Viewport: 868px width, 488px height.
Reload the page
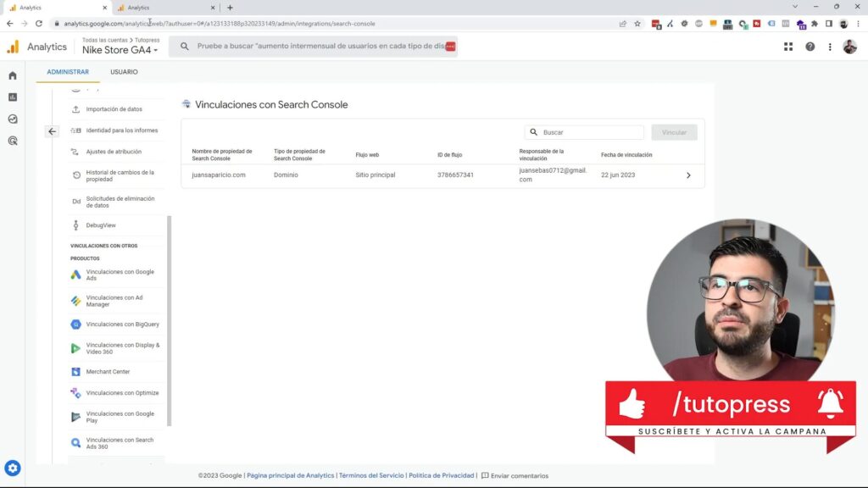pyautogui.click(x=39, y=24)
